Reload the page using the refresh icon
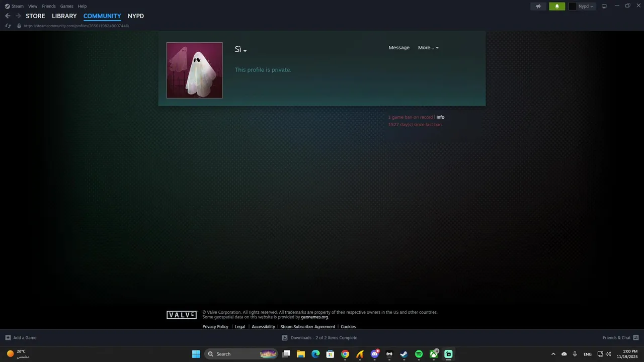 coord(8,26)
